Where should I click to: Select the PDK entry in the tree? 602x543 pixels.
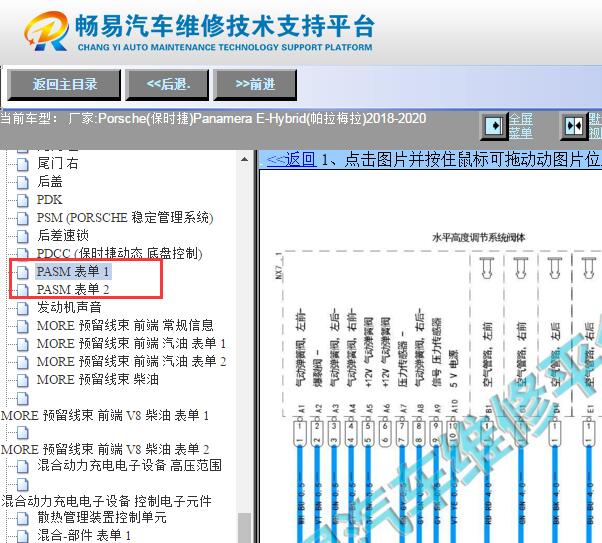(x=49, y=200)
